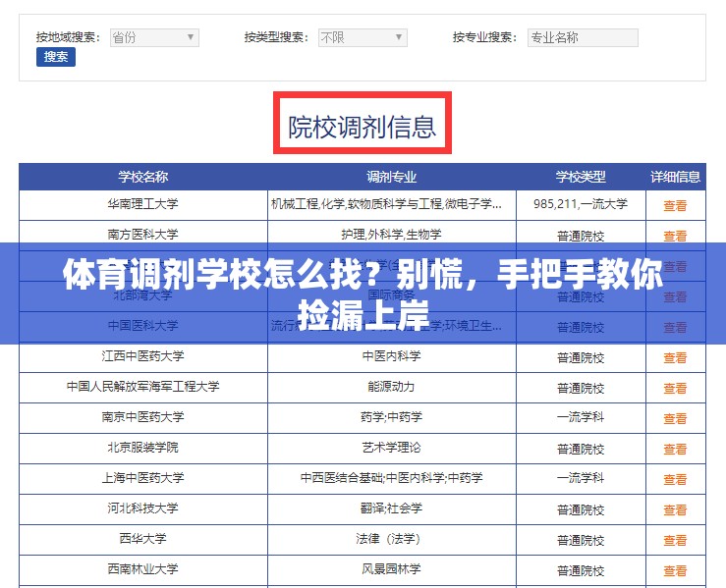The width and height of the screenshot is (726, 588).
Task: Click 普通院校 in 江西中医药大学 row
Action: tap(581, 357)
